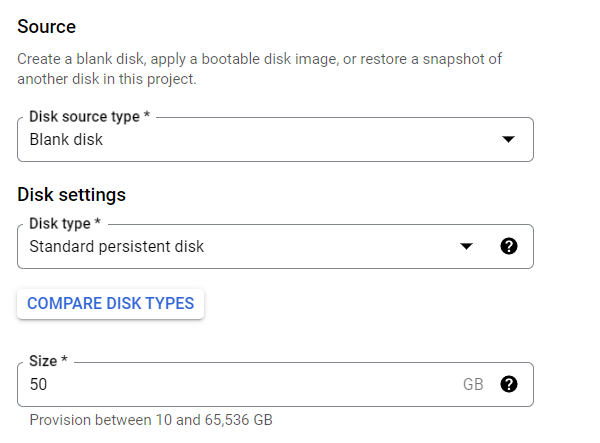Click the GB unit suffix in Size field

point(473,384)
